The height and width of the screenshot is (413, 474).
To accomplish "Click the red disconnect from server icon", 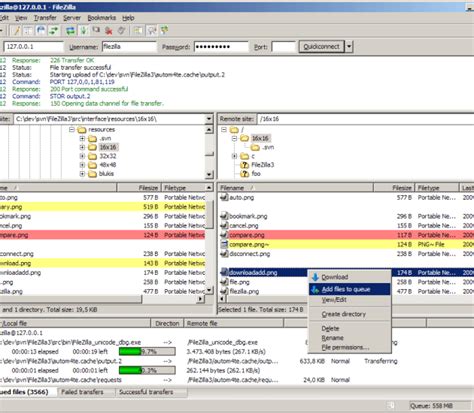I will (109, 31).
